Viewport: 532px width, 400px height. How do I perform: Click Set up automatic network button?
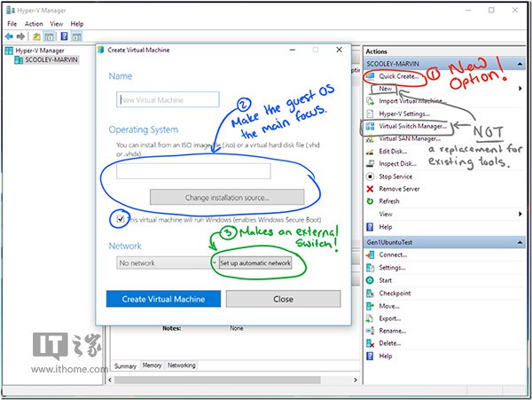pyautogui.click(x=255, y=263)
